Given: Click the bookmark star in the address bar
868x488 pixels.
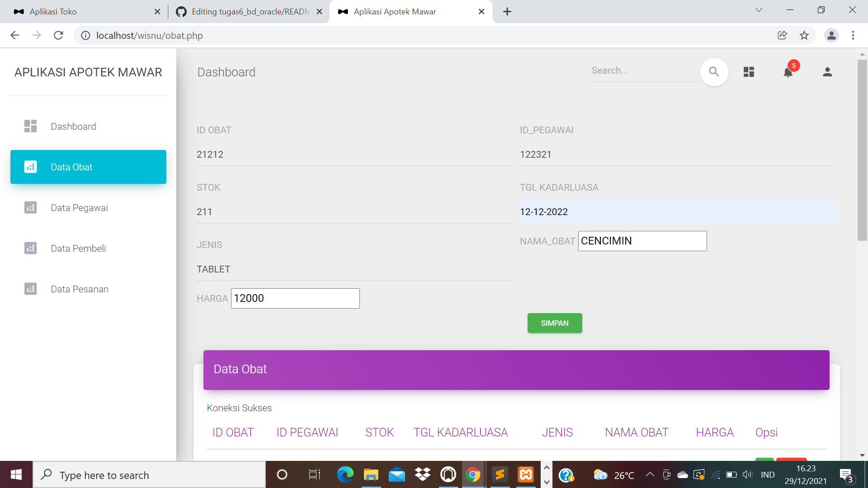Looking at the screenshot, I should click(x=804, y=35).
